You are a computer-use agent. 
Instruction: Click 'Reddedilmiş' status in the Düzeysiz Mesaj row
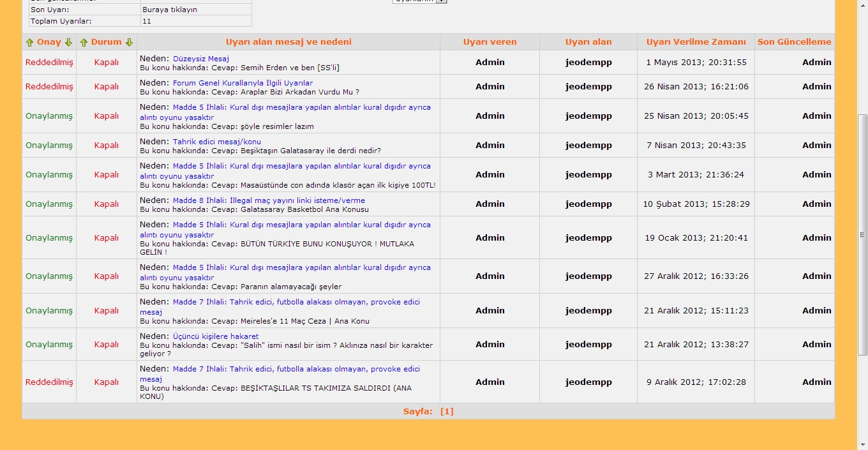click(x=49, y=63)
